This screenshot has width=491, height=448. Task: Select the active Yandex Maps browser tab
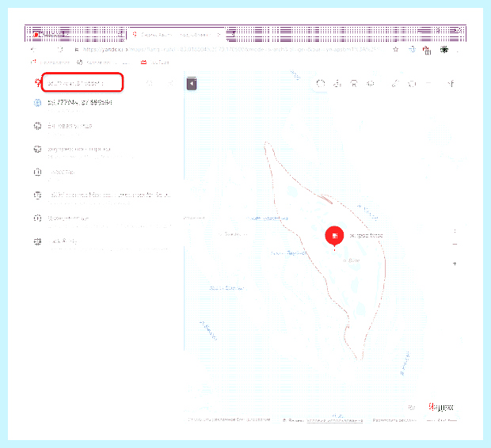click(x=177, y=35)
